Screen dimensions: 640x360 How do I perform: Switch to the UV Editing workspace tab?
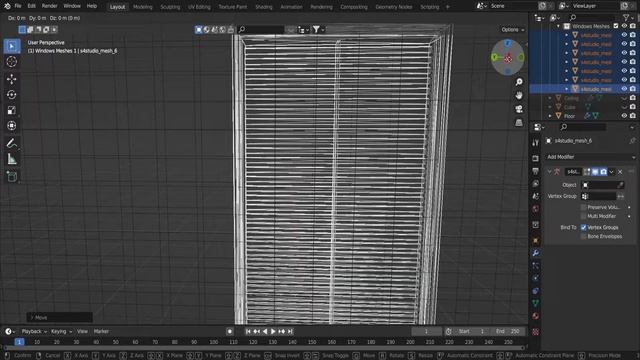click(199, 7)
